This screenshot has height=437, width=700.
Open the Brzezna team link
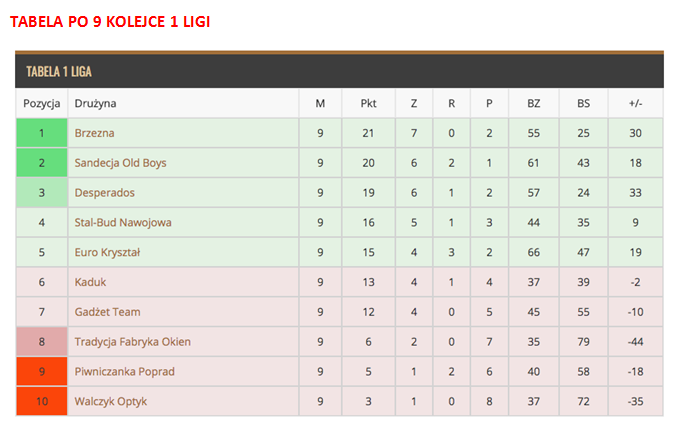tap(94, 133)
